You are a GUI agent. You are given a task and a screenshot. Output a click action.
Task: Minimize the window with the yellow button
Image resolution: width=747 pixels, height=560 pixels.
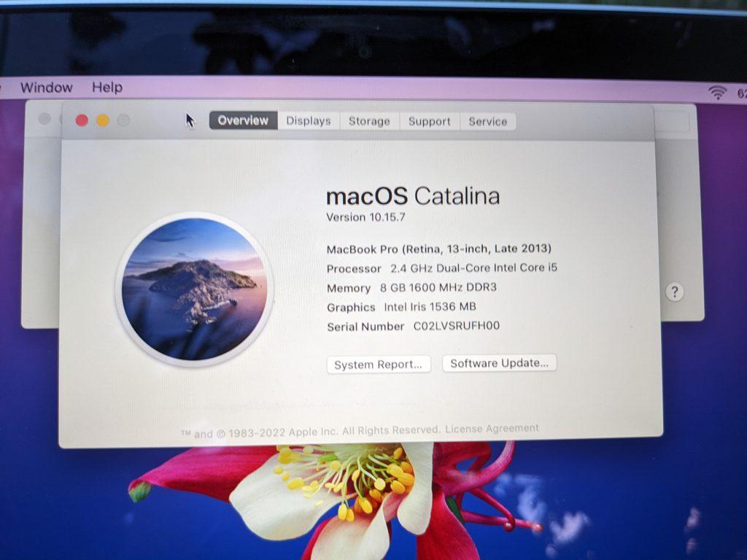pyautogui.click(x=103, y=120)
